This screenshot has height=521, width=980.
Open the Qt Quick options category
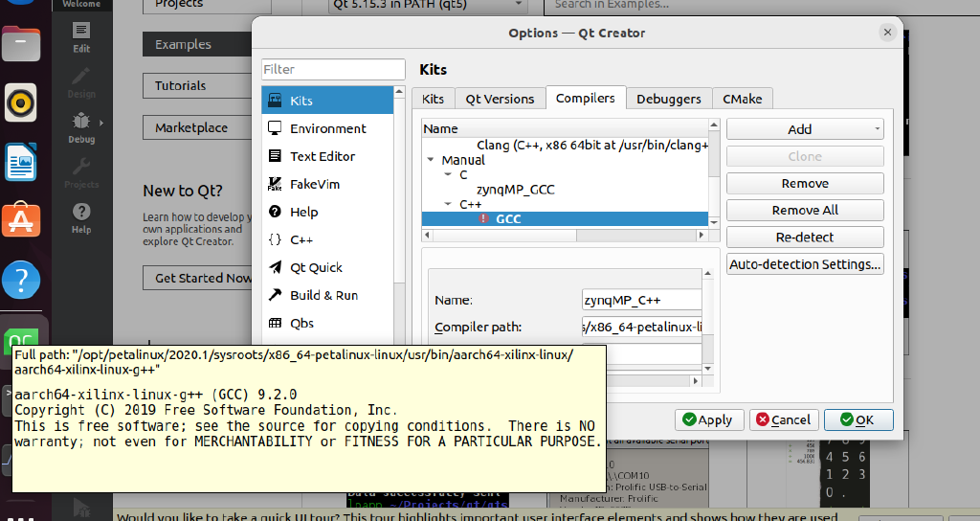click(x=316, y=267)
